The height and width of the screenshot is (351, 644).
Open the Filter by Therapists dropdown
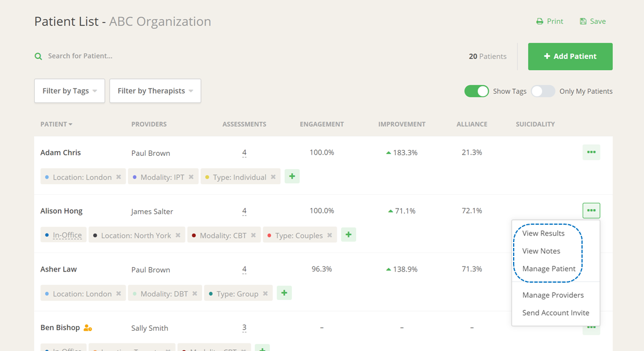[155, 91]
